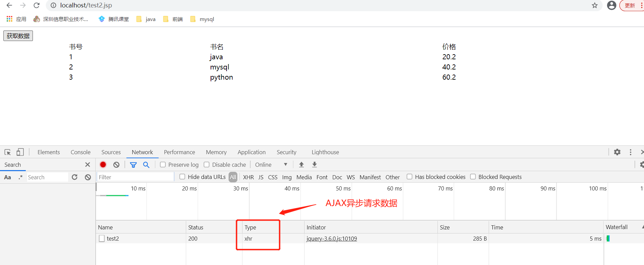Open the java bookmark folder

pyautogui.click(x=146, y=19)
